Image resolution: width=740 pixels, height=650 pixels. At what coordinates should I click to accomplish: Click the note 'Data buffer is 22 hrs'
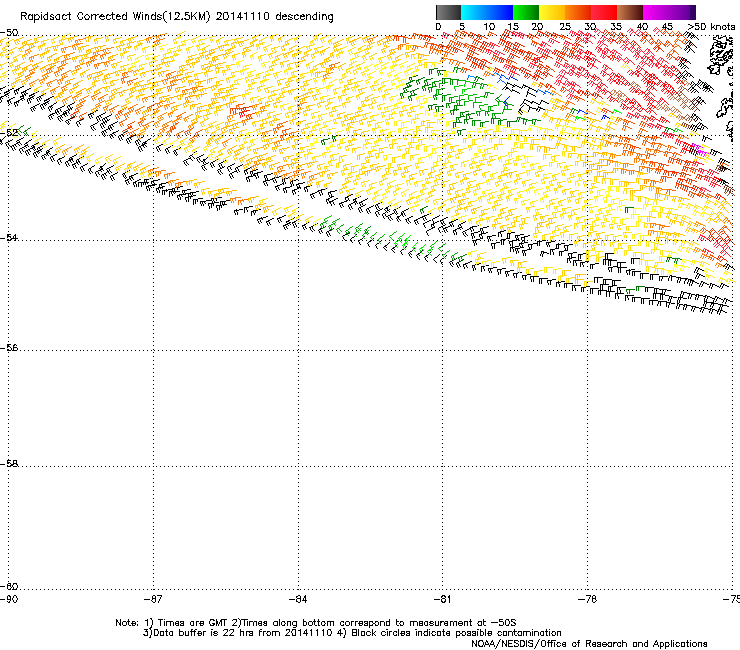point(203,633)
